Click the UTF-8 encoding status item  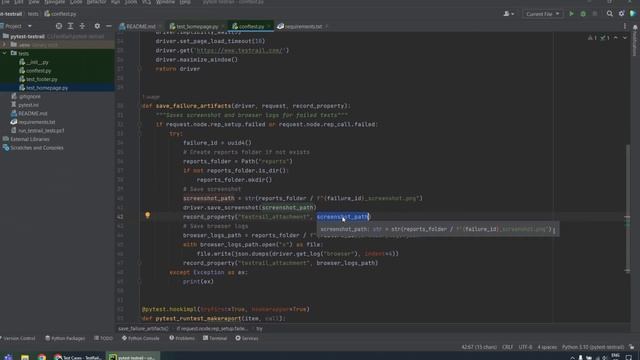point(525,347)
